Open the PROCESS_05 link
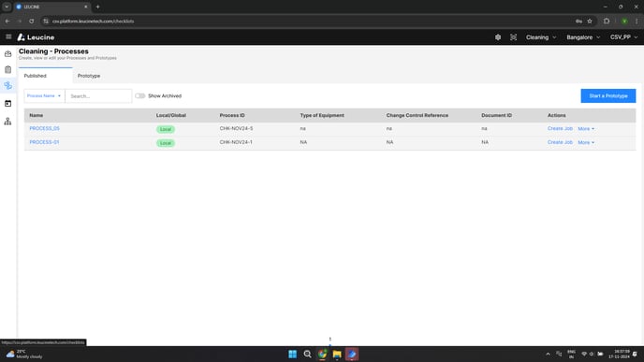This screenshot has height=362, width=644. 44,128
